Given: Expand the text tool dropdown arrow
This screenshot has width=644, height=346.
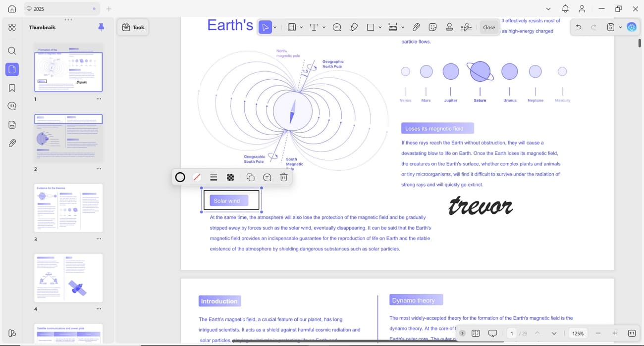Looking at the screenshot, I should click(x=324, y=28).
